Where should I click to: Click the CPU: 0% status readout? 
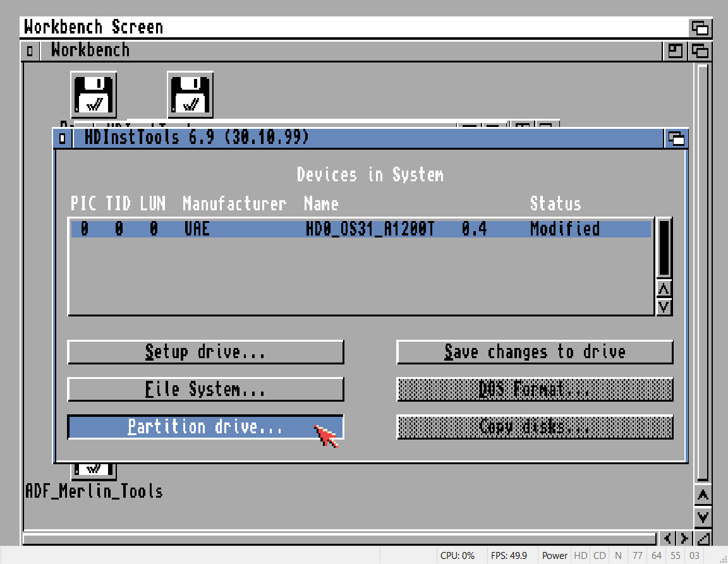pyautogui.click(x=458, y=556)
